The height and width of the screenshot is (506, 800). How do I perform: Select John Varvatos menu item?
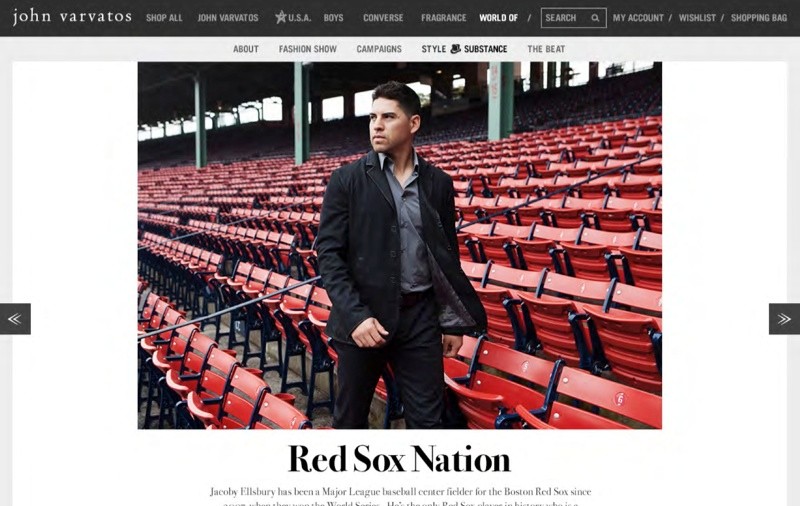pyautogui.click(x=228, y=18)
